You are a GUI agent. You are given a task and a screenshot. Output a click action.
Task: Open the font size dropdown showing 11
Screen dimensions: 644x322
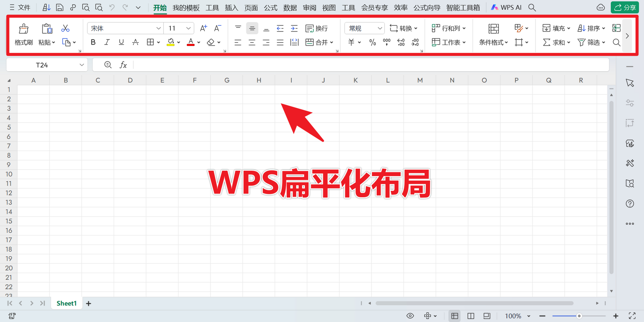(179, 28)
